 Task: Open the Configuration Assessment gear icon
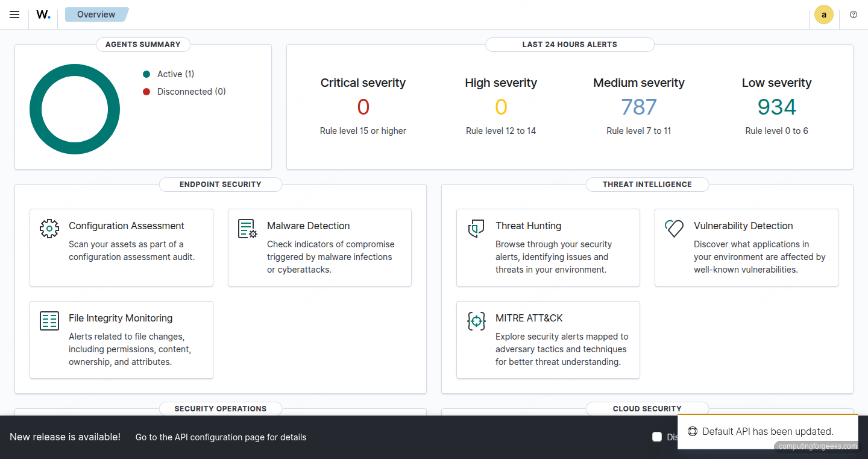(49, 229)
